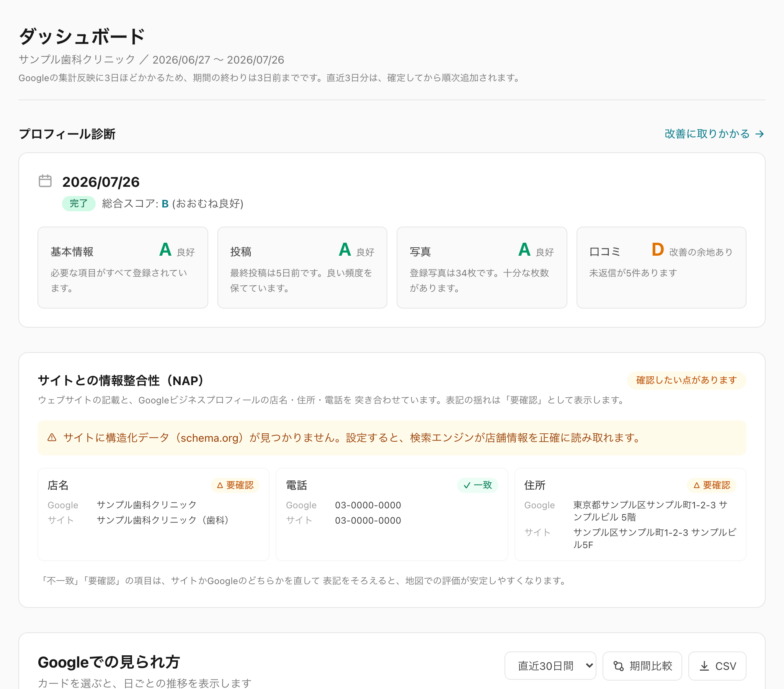Select the 写真 diagnosis card
This screenshot has height=689, width=784.
coord(482,268)
